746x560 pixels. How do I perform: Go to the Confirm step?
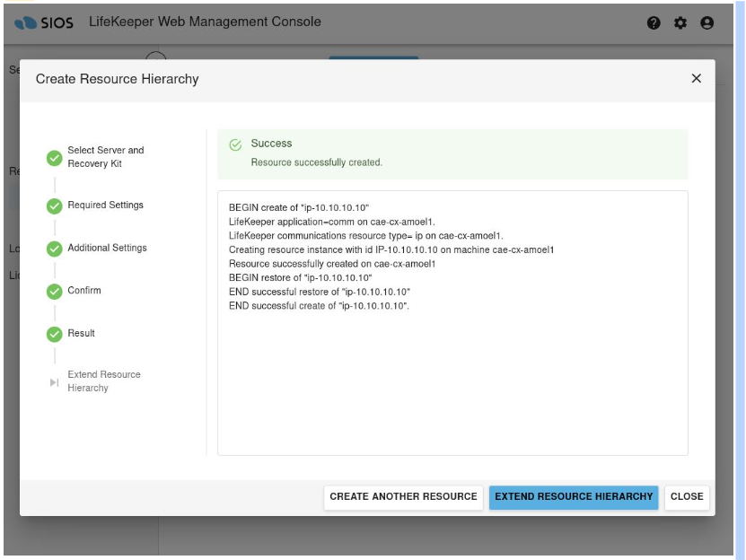pyautogui.click(x=84, y=290)
